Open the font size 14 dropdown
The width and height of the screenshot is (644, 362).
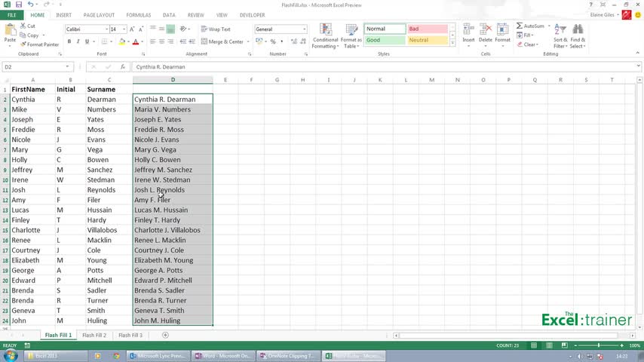(x=124, y=29)
